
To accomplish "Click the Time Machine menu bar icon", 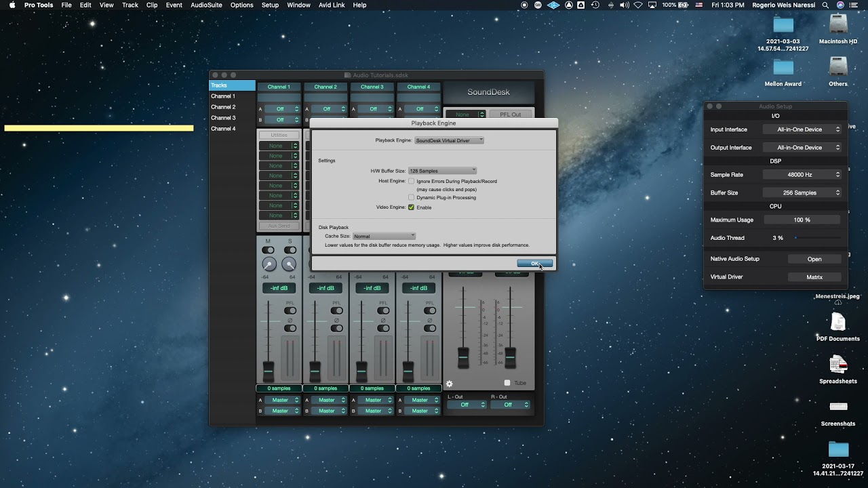I will (595, 5).
